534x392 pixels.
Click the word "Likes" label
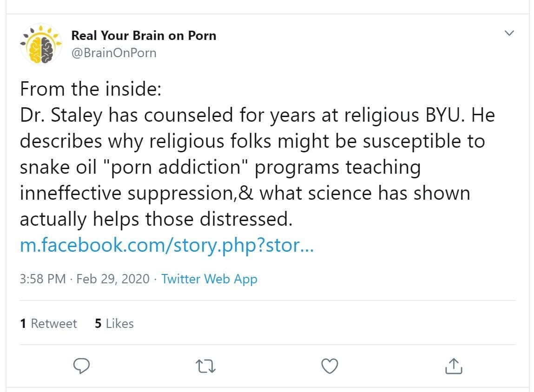[119, 324]
